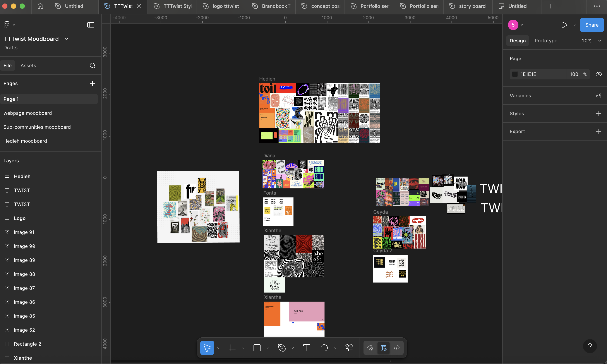Viewport: 607px width, 364px height.
Task: Select the Comment tool
Action: [x=324, y=348]
